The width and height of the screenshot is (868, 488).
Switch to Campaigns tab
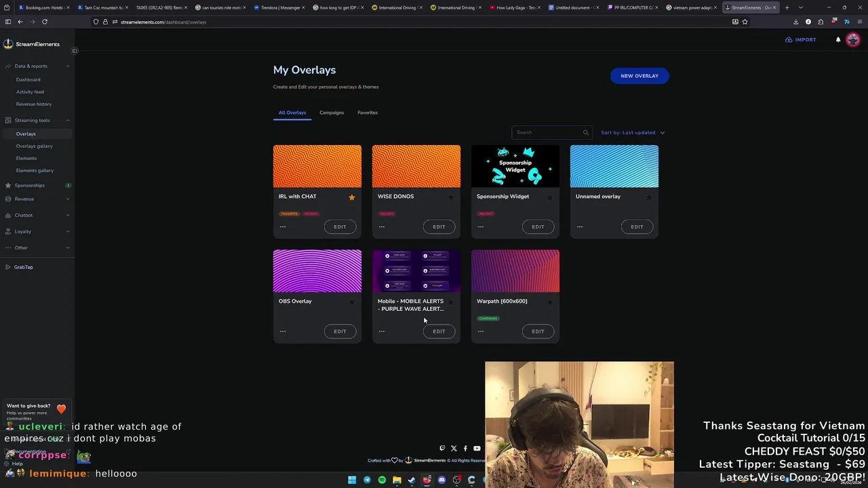(x=332, y=113)
